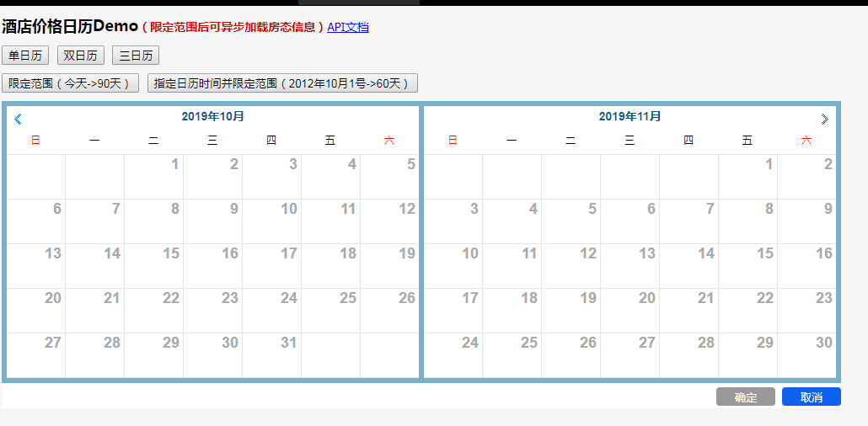Choose October 7 date cell
Screen dimensions: 868x426
tap(94, 222)
